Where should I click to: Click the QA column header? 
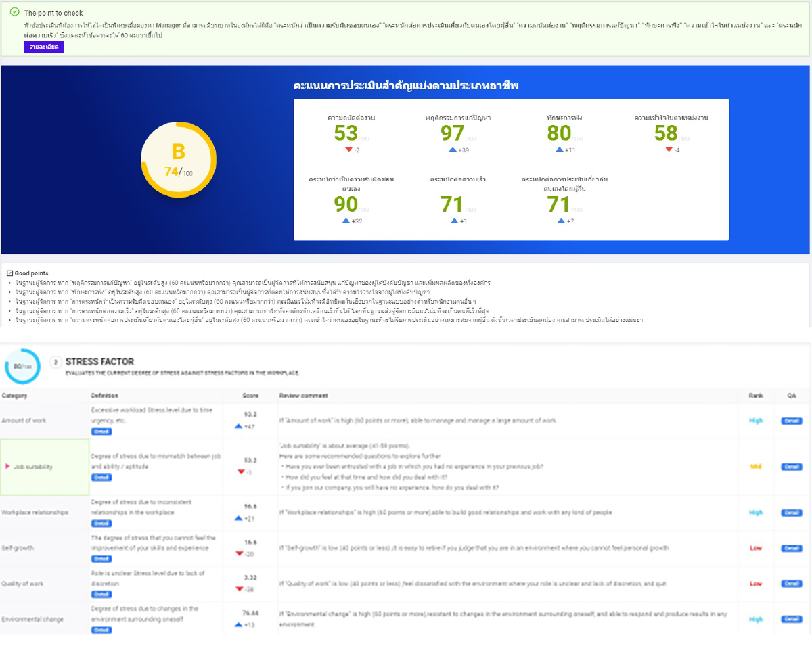[791, 396]
